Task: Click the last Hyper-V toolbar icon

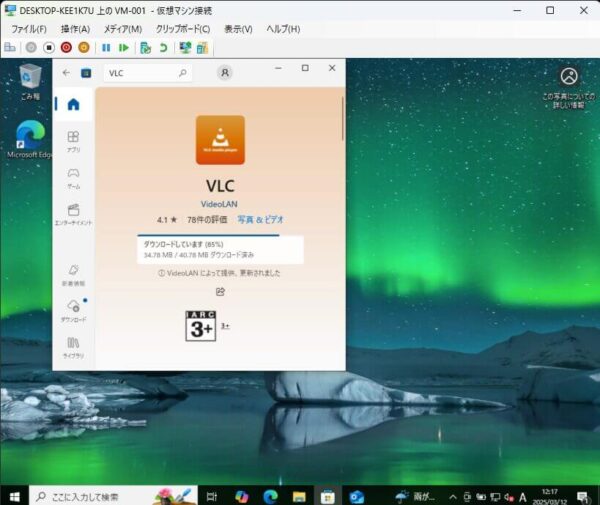Action: pos(202,47)
